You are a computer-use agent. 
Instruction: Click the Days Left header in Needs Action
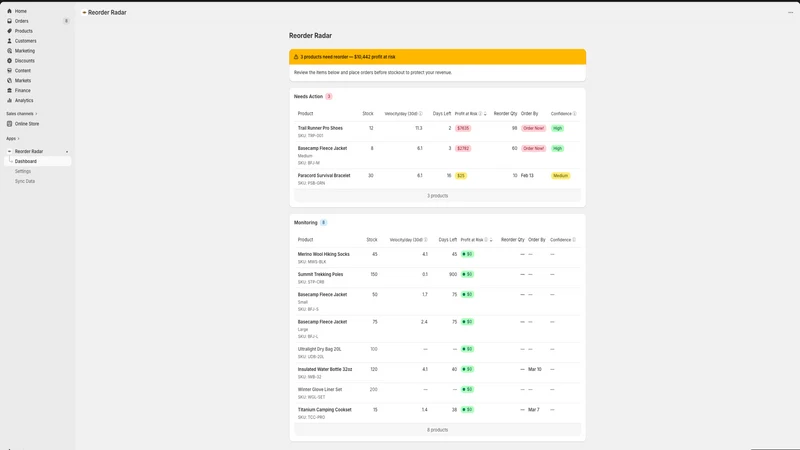pos(442,114)
